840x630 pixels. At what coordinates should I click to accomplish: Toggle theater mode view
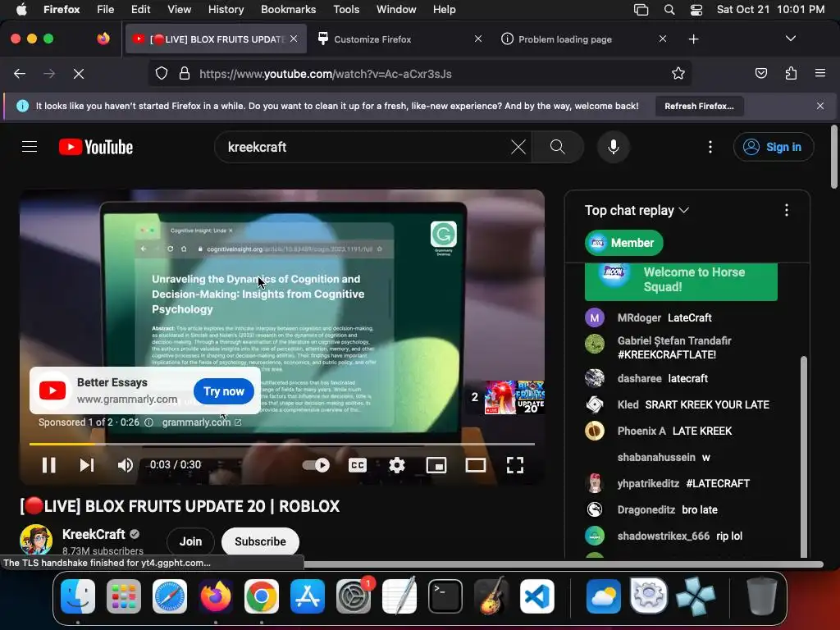[475, 465]
